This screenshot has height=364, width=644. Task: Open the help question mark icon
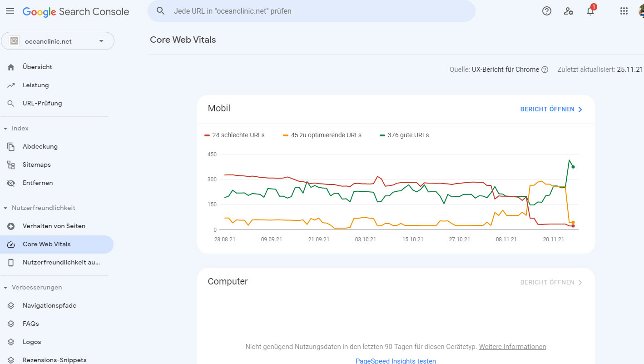(547, 11)
